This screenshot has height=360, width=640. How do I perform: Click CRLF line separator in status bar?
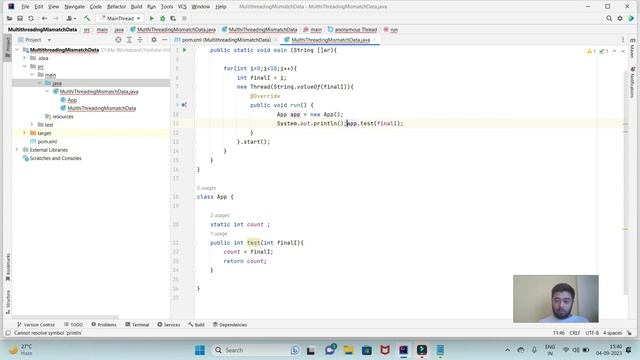pos(574,333)
